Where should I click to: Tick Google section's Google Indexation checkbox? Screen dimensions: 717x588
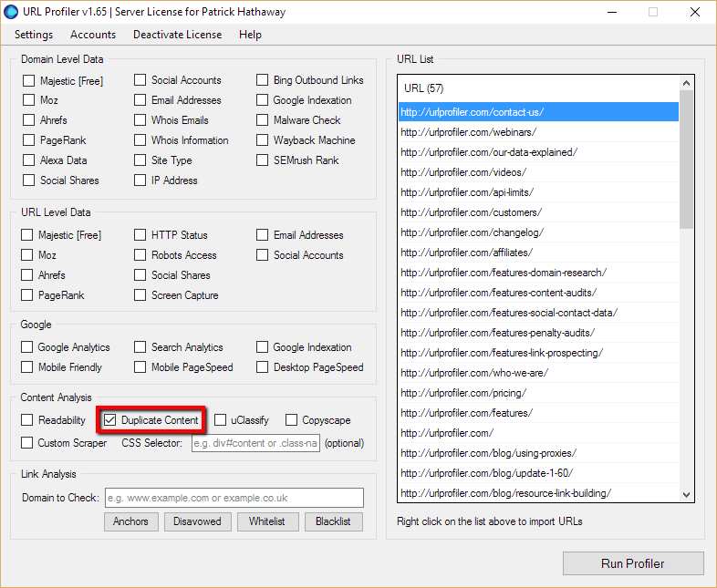pyautogui.click(x=262, y=347)
